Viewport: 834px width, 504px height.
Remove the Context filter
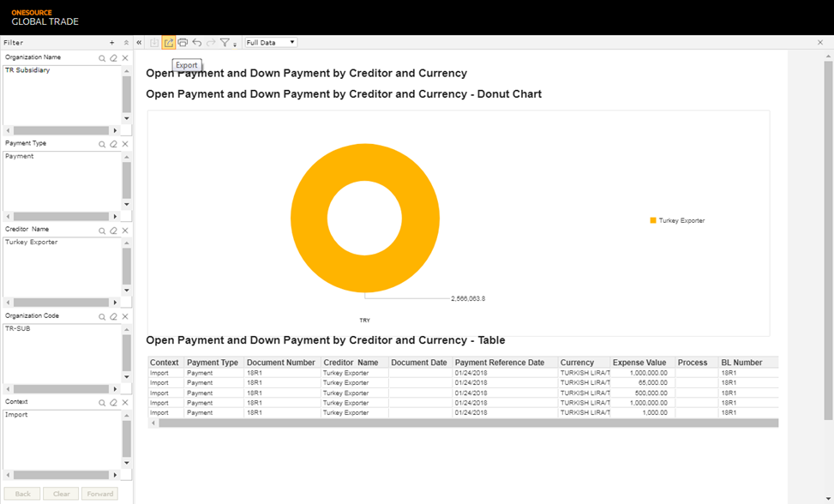click(x=125, y=403)
